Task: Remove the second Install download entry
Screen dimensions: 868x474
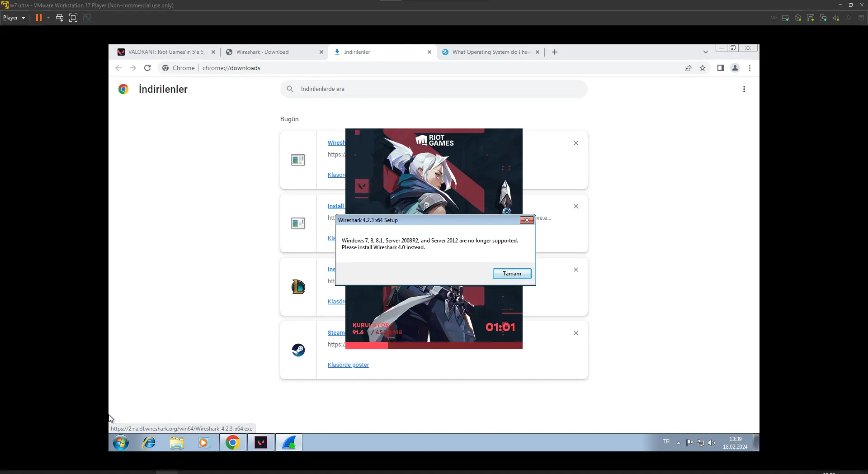Action: tap(576, 206)
